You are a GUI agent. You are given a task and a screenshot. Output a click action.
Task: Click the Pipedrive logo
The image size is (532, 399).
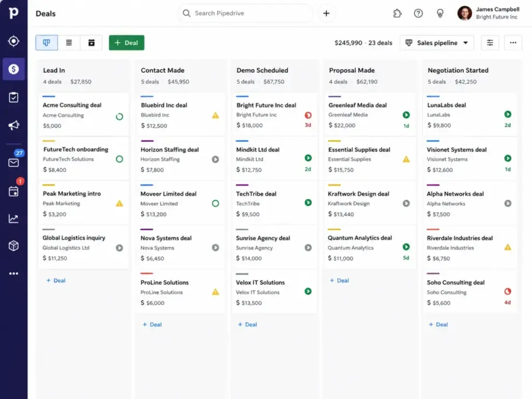(x=13, y=12)
